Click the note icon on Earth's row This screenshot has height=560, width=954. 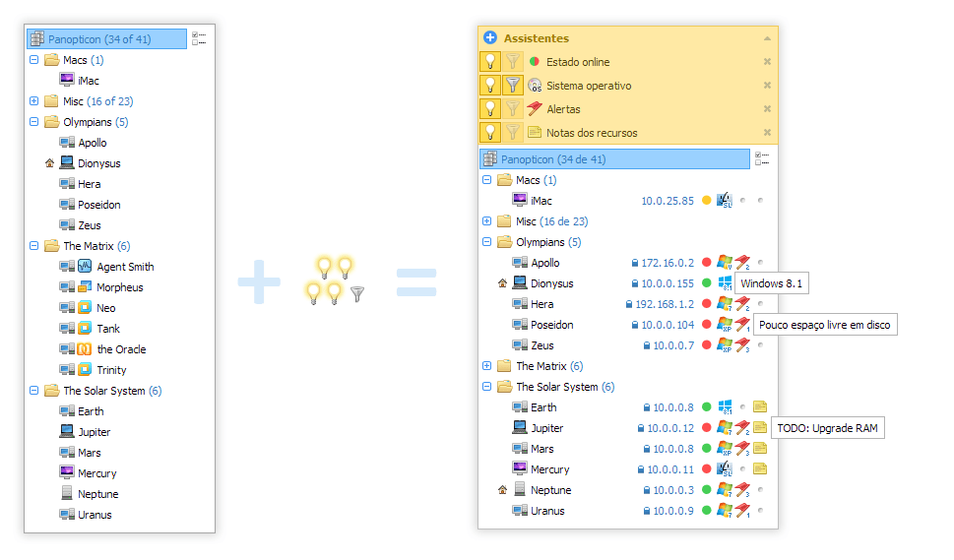[761, 407]
